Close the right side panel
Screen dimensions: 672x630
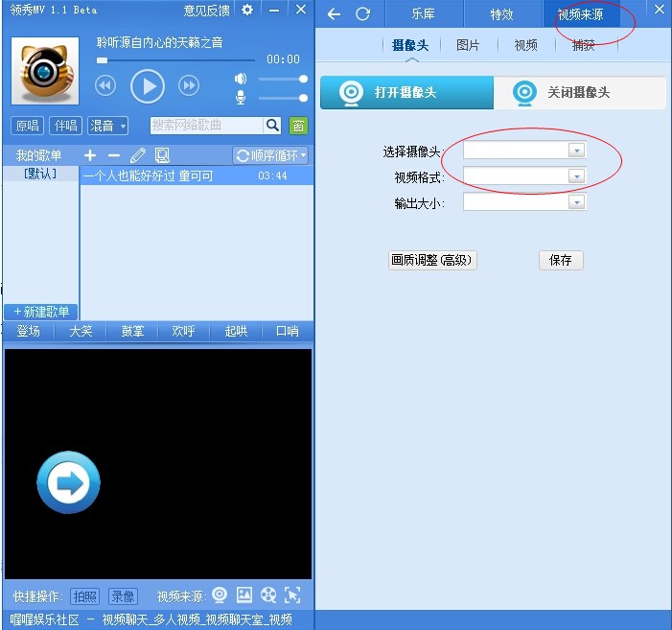click(660, 9)
